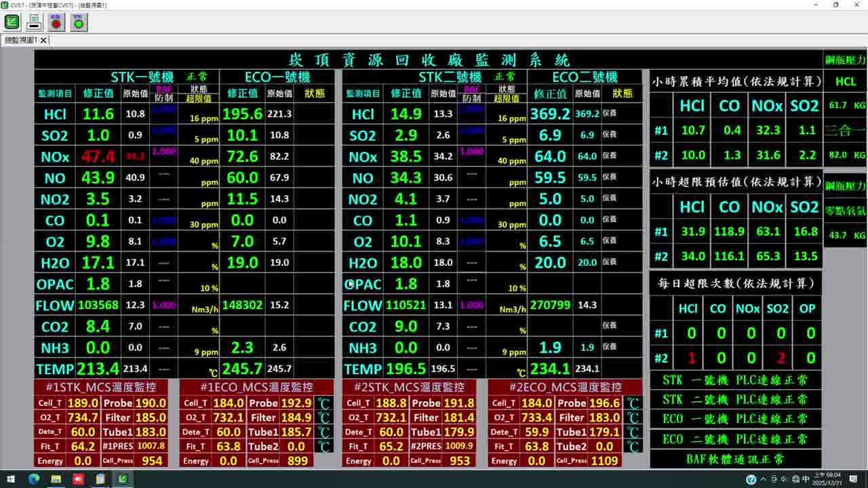The height and width of the screenshot is (488, 868).
Task: Open the Windows Start menu
Action: pyautogui.click(x=12, y=479)
